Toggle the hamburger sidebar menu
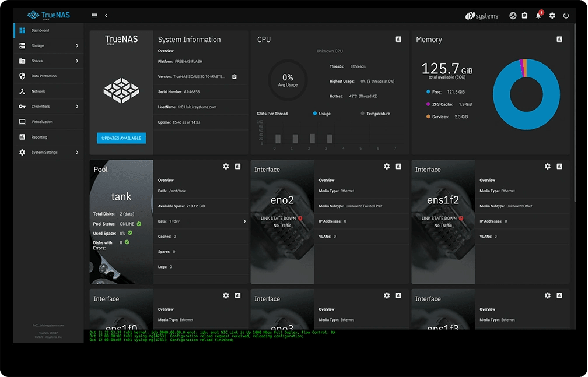Screen dimensions: 588x377 (94, 16)
